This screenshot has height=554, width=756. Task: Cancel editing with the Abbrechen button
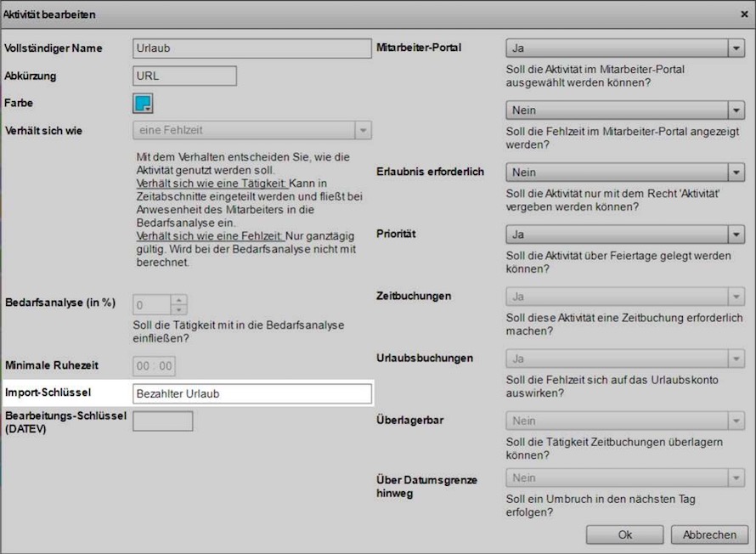click(x=710, y=534)
